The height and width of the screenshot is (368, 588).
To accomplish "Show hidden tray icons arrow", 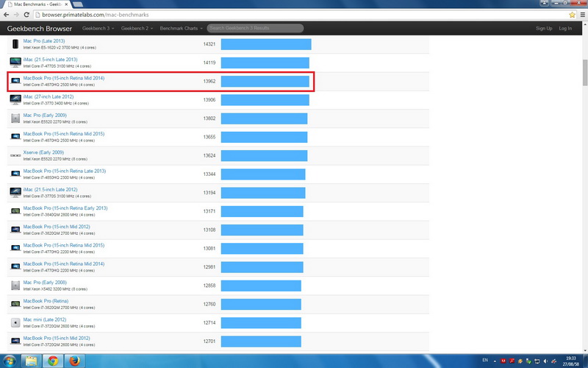I will pos(495,361).
